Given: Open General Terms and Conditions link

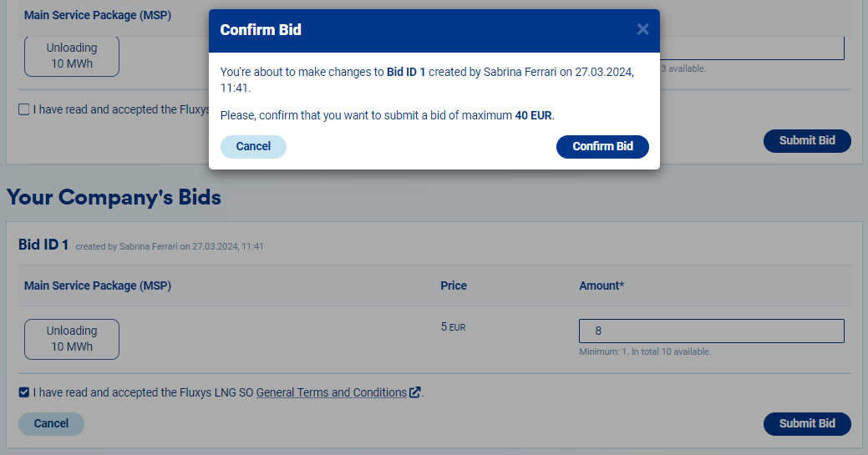Looking at the screenshot, I should [331, 392].
